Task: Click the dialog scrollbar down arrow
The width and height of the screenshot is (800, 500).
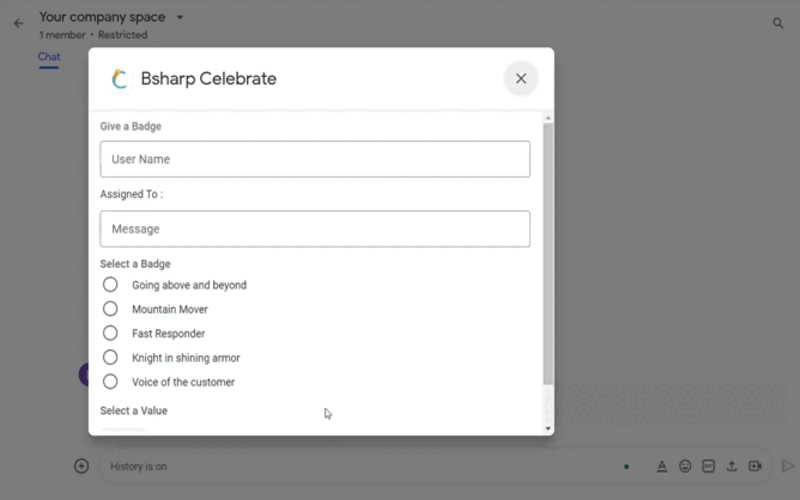Action: tap(548, 429)
